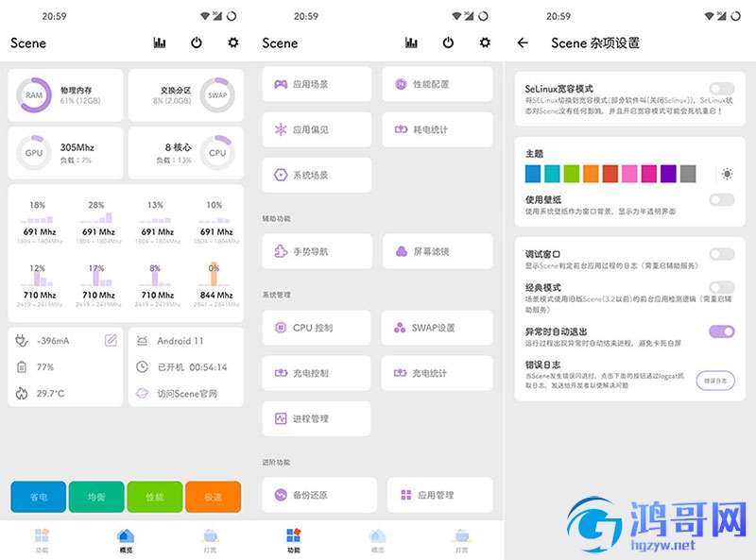
Task: Tap the chip icon for CPU 控制
Action: tap(280, 328)
